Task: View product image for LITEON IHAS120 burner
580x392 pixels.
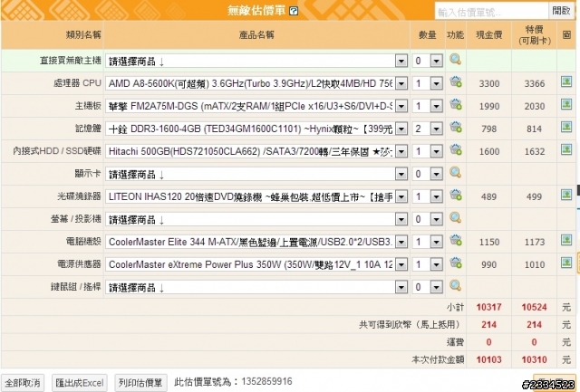Action: click(566, 195)
